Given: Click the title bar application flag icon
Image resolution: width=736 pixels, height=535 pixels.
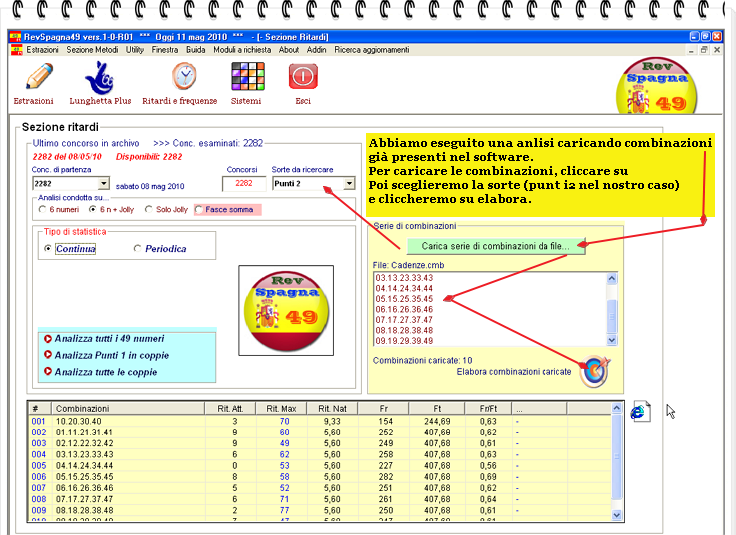Looking at the screenshot, I should coord(16,37).
